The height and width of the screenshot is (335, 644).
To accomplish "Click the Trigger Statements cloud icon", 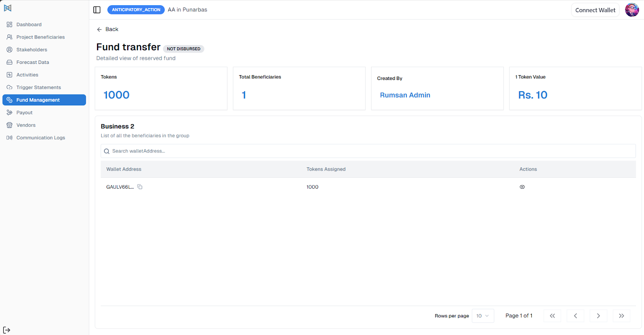I will tap(9, 87).
